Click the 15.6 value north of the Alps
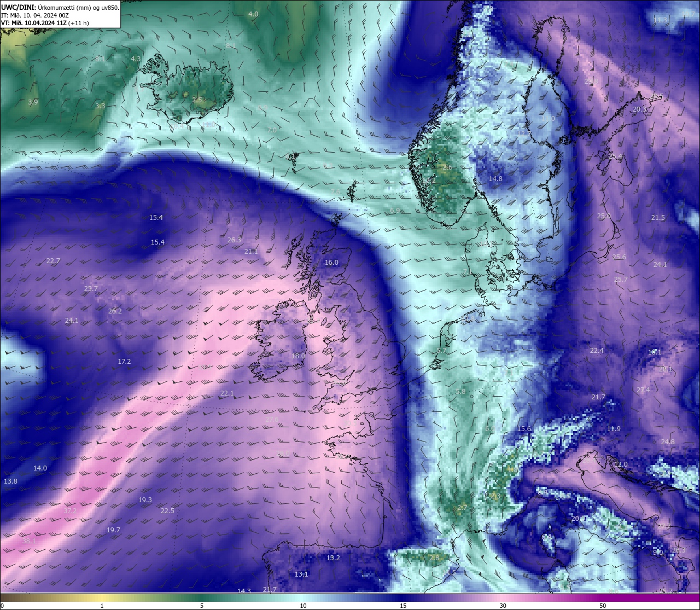 (x=524, y=429)
